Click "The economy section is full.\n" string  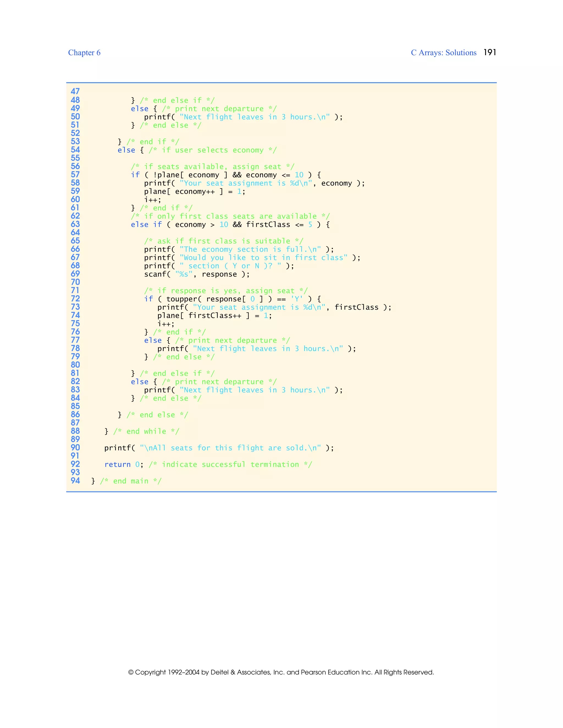[250, 249]
